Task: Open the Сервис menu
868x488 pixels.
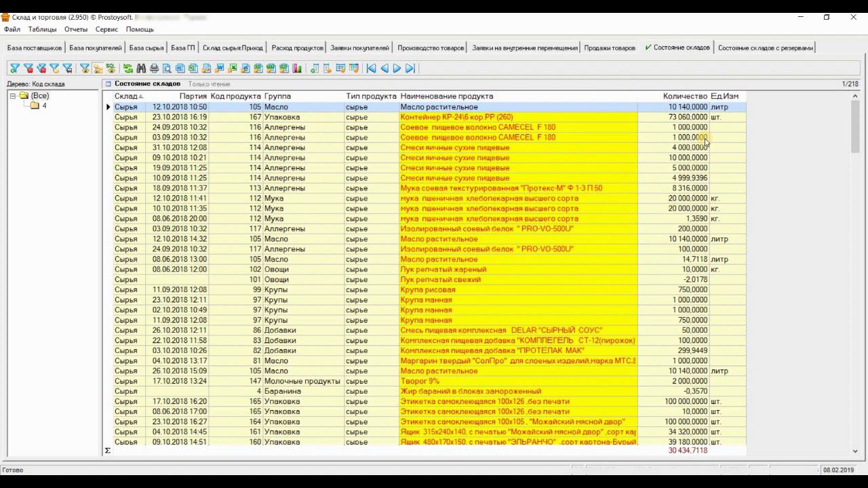Action: tap(106, 29)
